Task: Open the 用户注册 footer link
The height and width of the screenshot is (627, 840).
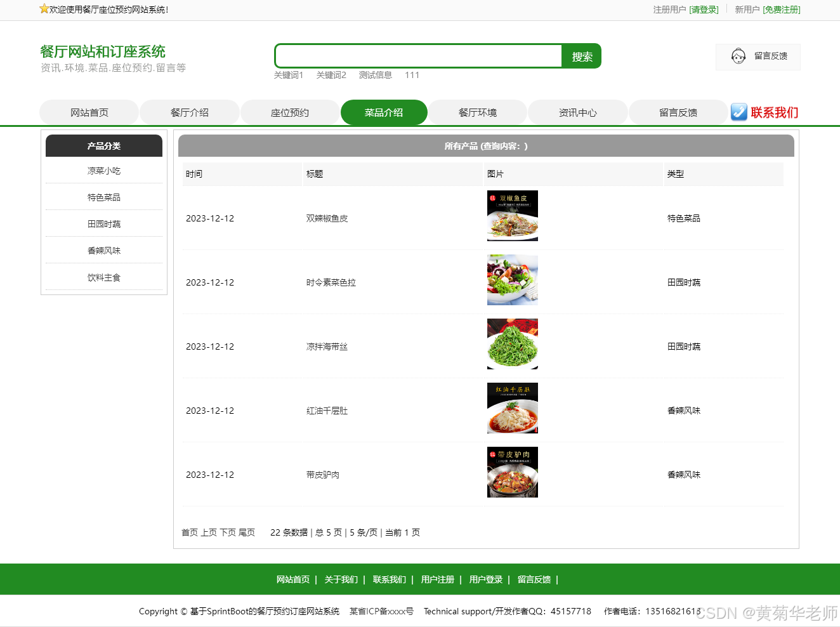Action: (437, 579)
